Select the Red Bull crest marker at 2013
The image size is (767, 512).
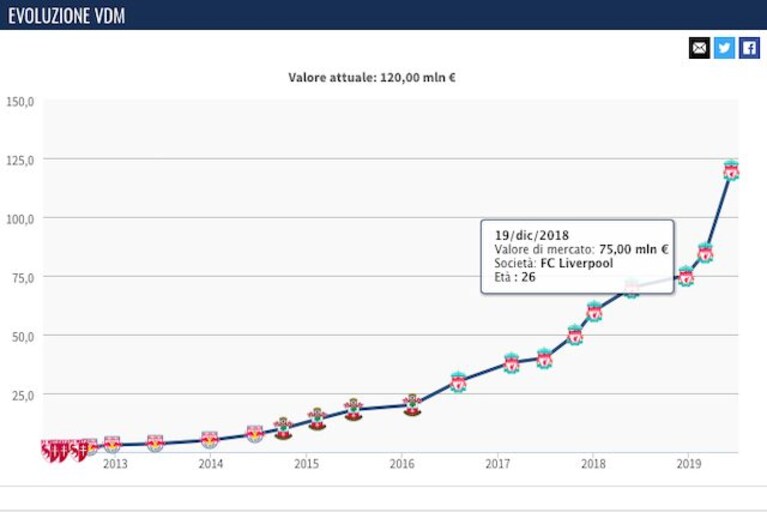pos(112,444)
